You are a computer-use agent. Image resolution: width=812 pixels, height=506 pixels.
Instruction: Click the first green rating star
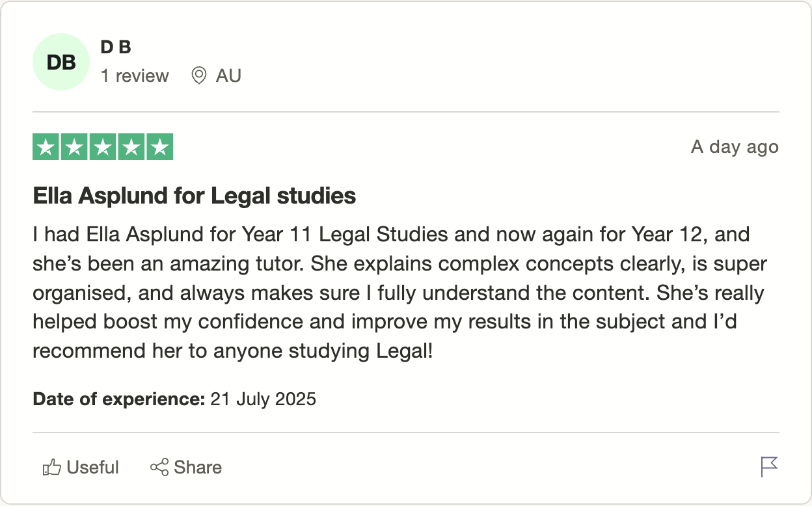click(46, 146)
